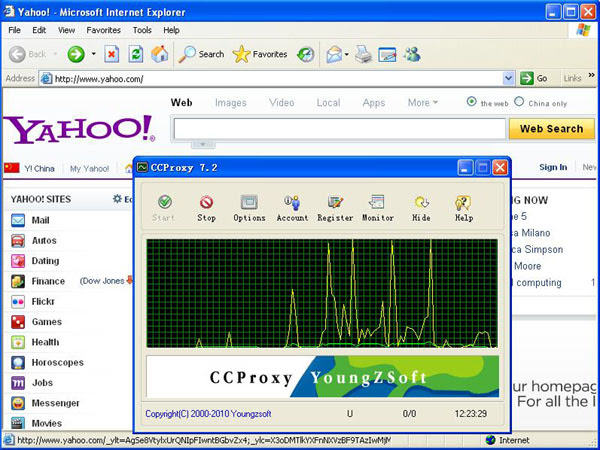Open the CCProxy Monitor
The height and width of the screenshot is (450, 600).
tap(378, 202)
